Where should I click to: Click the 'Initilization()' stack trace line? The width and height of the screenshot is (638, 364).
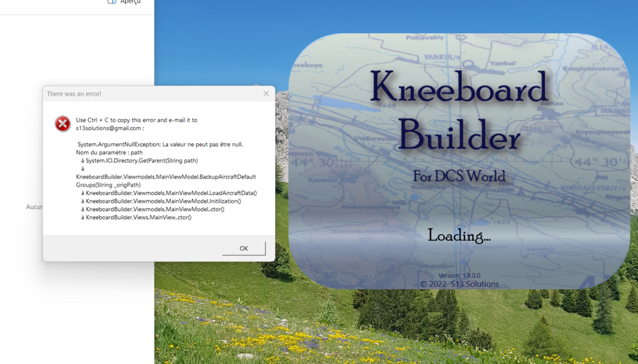tap(161, 201)
